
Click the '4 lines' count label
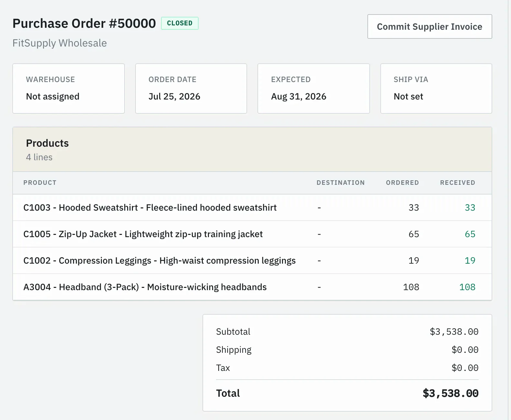click(39, 157)
